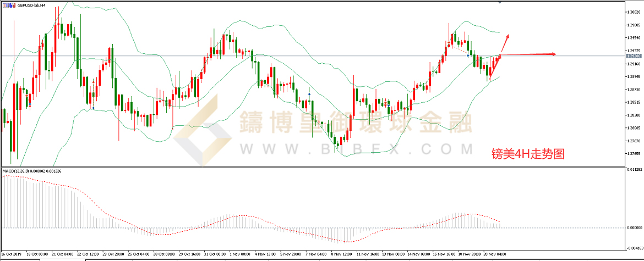Click the 16 Oct 2019 date label
Viewport: 644px width, 261px height.
tap(12, 254)
